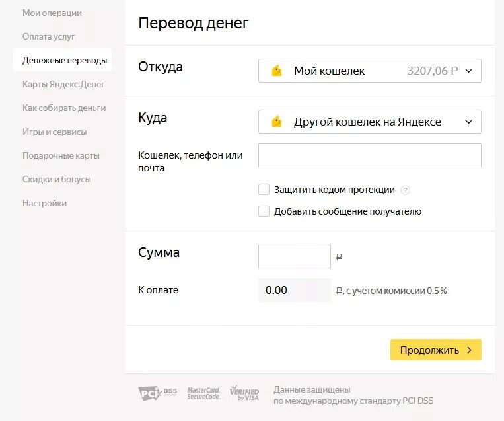
Task: Go to Игры и сервисы
Action: tap(54, 132)
